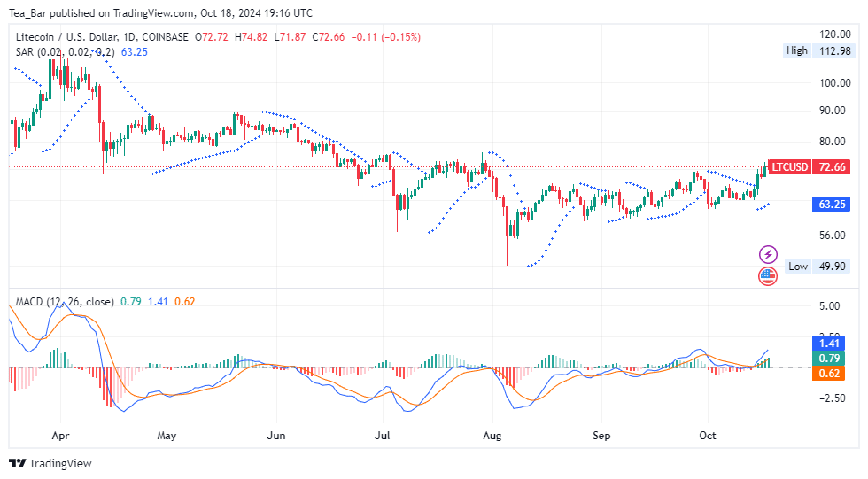Viewport: 868px width, 479px height.
Task: Click the orange 0.62 signal value tag
Action: 831,373
